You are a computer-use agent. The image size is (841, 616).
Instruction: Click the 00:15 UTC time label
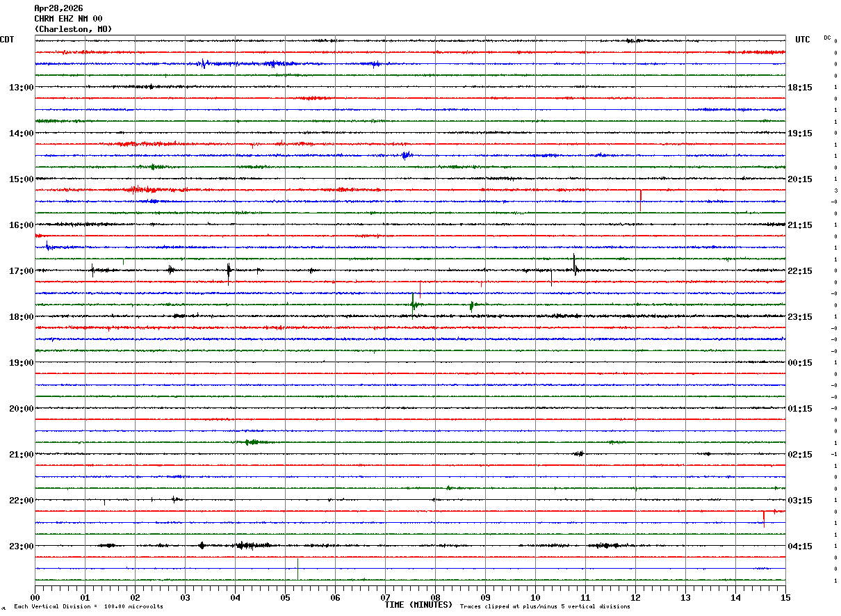coord(800,363)
